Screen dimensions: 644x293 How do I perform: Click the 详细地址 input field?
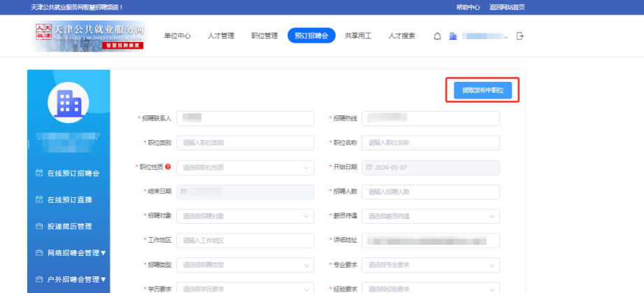pos(431,241)
